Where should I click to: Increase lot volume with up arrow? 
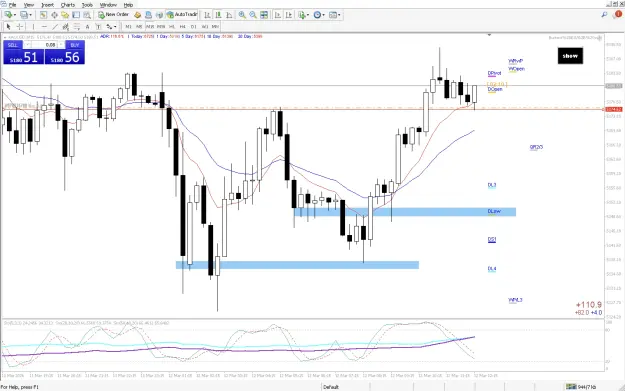click(x=61, y=45)
